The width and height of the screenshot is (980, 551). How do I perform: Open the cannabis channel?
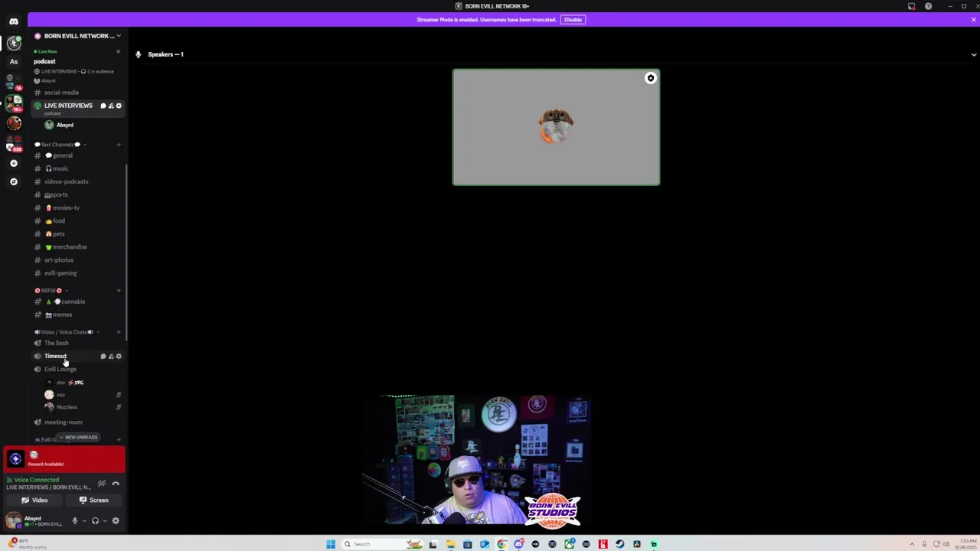click(x=77, y=302)
